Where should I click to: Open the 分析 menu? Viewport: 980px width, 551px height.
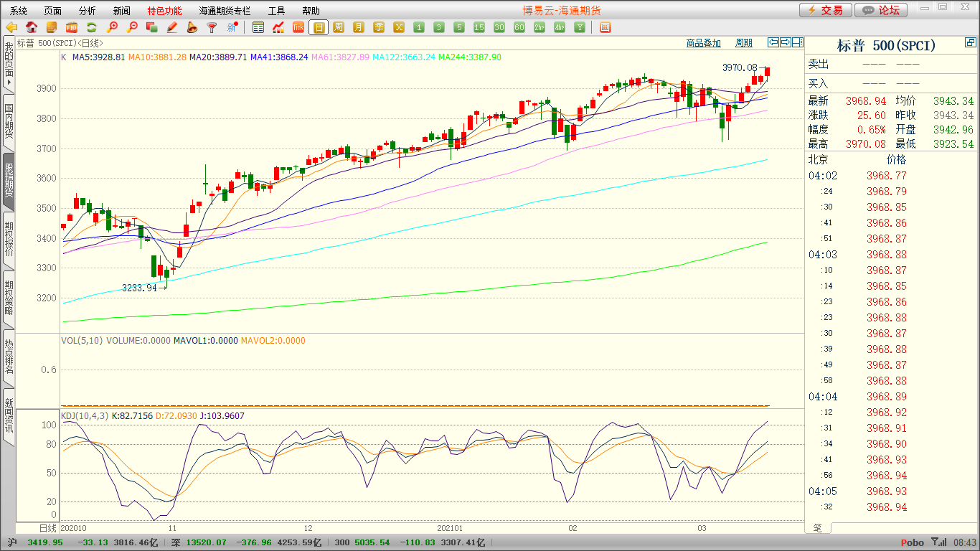pos(87,11)
